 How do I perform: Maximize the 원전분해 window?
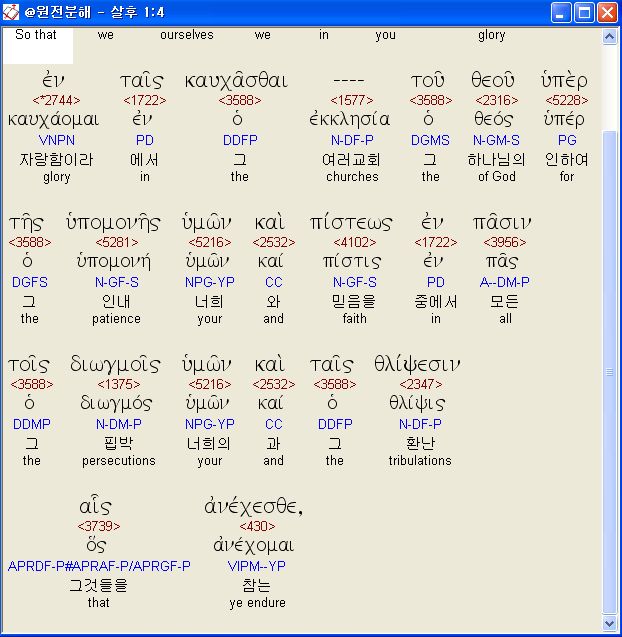click(584, 12)
